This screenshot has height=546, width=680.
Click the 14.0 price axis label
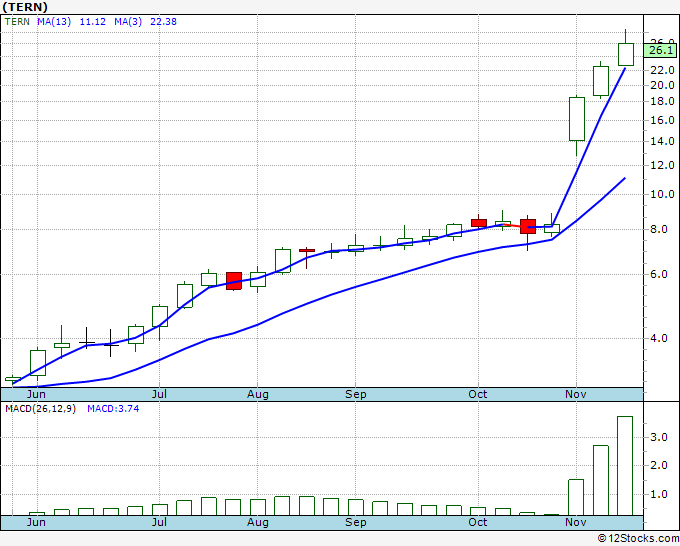(x=662, y=141)
